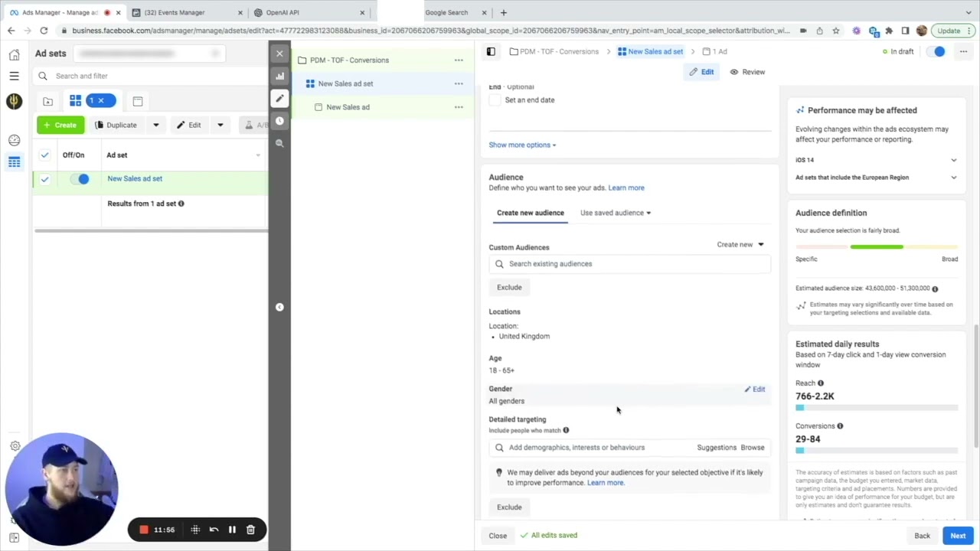Viewport: 980px width, 551px height.
Task: Expand Show more options
Action: tap(521, 145)
